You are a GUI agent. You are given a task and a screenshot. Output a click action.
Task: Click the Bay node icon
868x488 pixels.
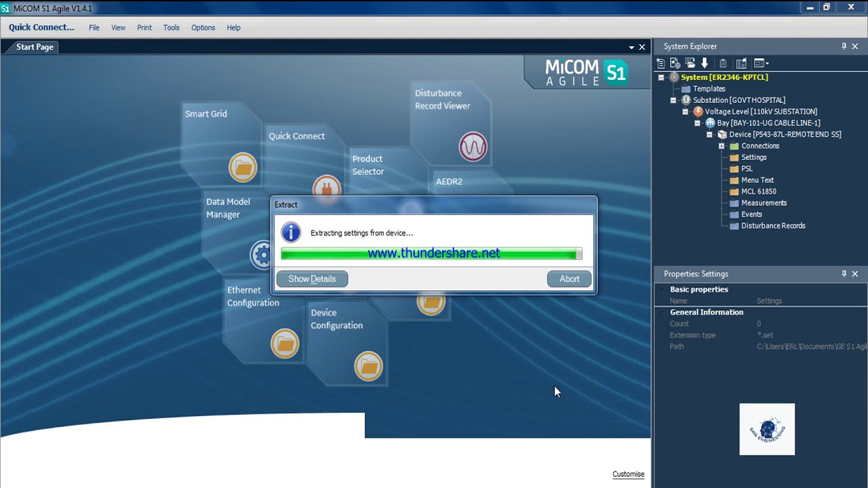pos(710,123)
